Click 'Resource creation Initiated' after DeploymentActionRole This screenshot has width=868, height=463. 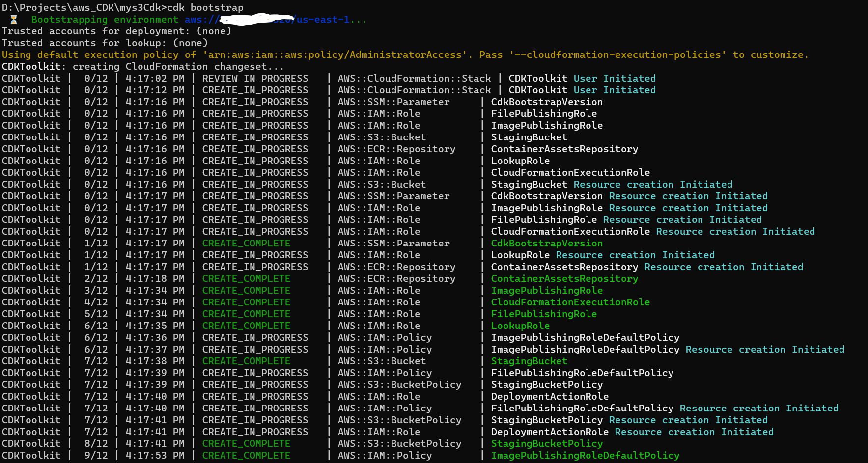pos(694,432)
